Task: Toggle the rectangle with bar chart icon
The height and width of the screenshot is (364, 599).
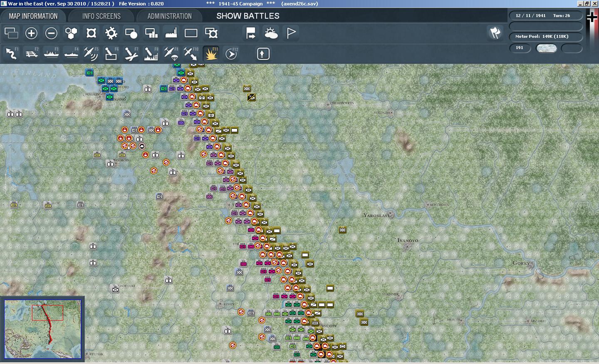Action: click(x=151, y=33)
